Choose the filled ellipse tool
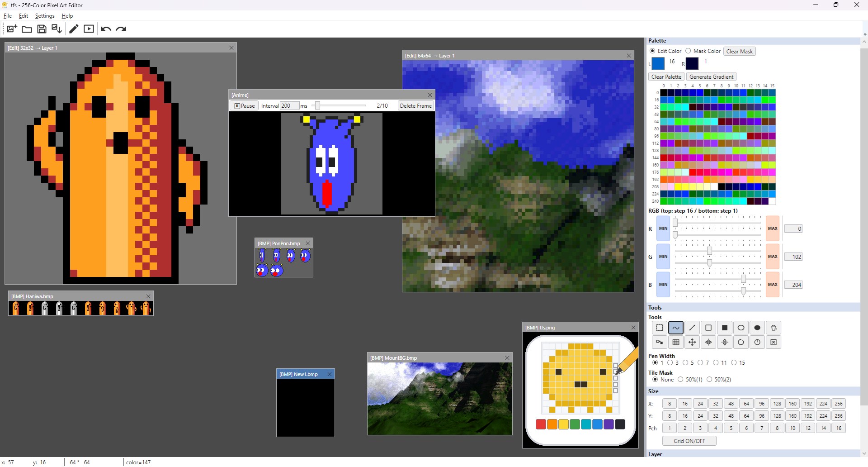Viewport: 868px width, 467px height. point(757,328)
